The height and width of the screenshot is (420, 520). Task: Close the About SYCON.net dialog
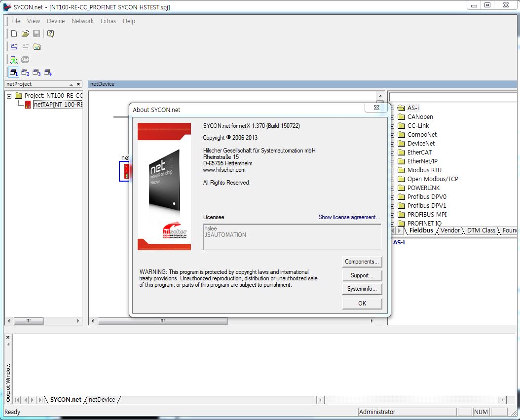376,108
